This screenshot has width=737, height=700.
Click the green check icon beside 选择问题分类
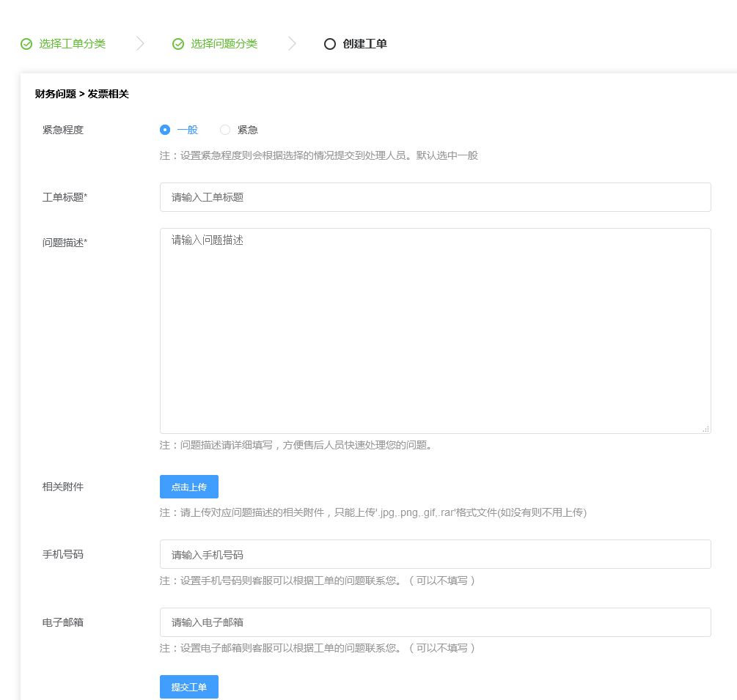click(178, 44)
